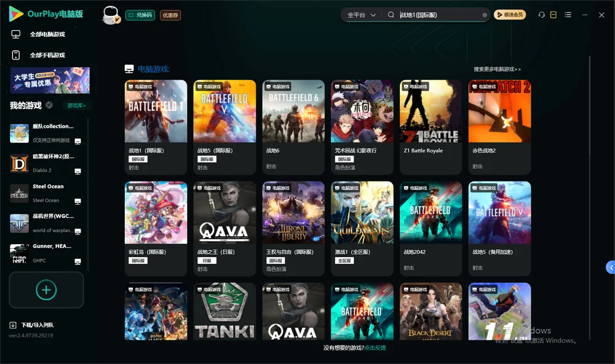Clear the search text with x icon
Screen dimensions: 615x364
(485, 15)
